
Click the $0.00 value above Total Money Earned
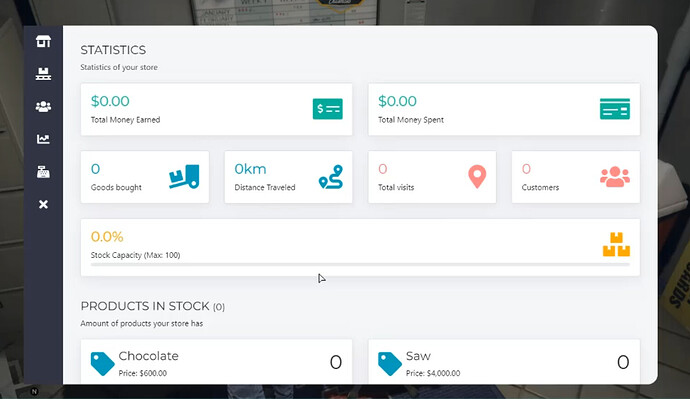(110, 101)
